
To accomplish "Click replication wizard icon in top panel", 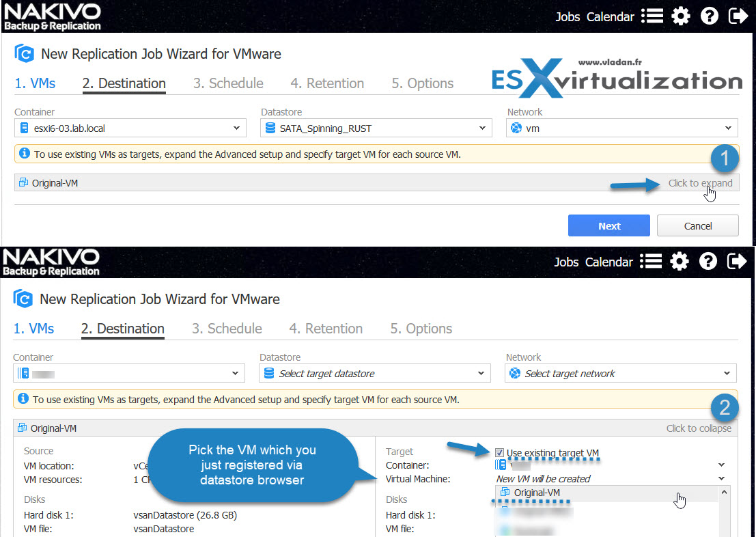I will 24,53.
